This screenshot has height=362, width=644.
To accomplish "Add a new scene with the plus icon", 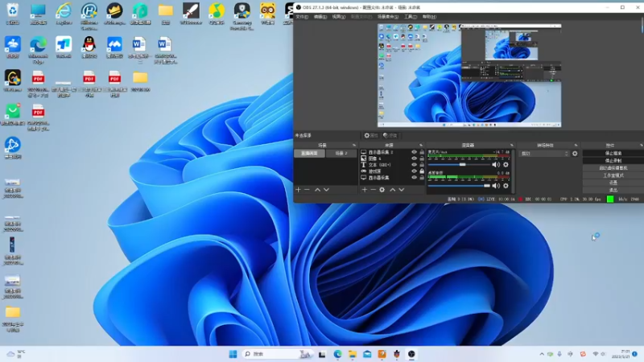I will click(298, 190).
